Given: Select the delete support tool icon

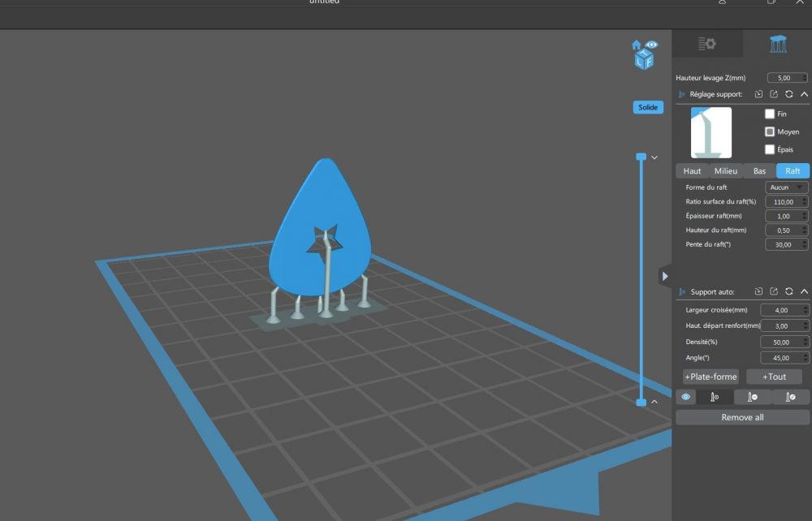Looking at the screenshot, I should (753, 397).
